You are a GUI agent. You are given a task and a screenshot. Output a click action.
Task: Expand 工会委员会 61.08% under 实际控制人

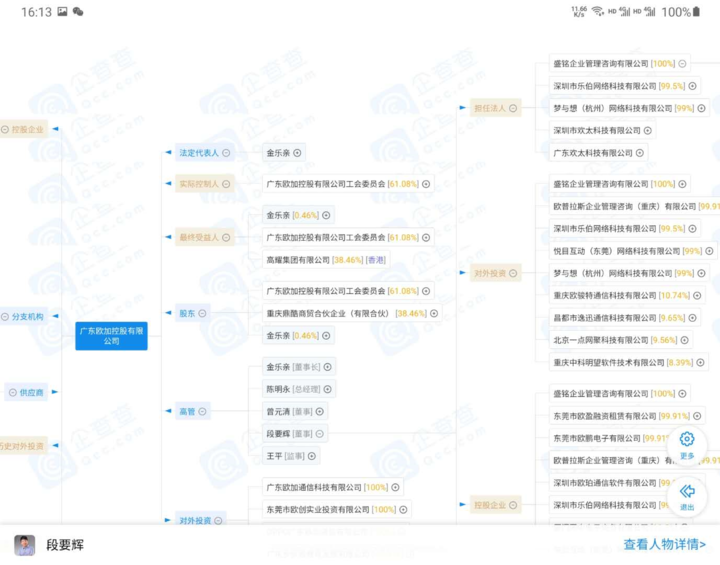[x=426, y=184]
